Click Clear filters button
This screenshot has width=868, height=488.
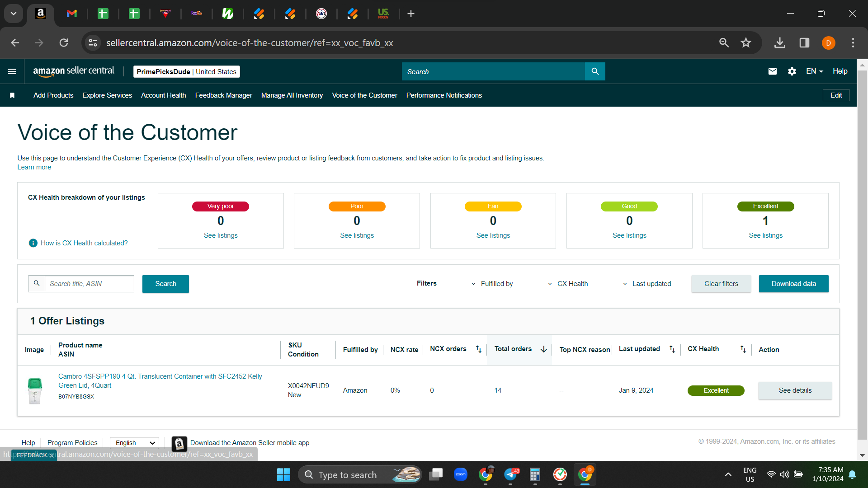pos(721,284)
